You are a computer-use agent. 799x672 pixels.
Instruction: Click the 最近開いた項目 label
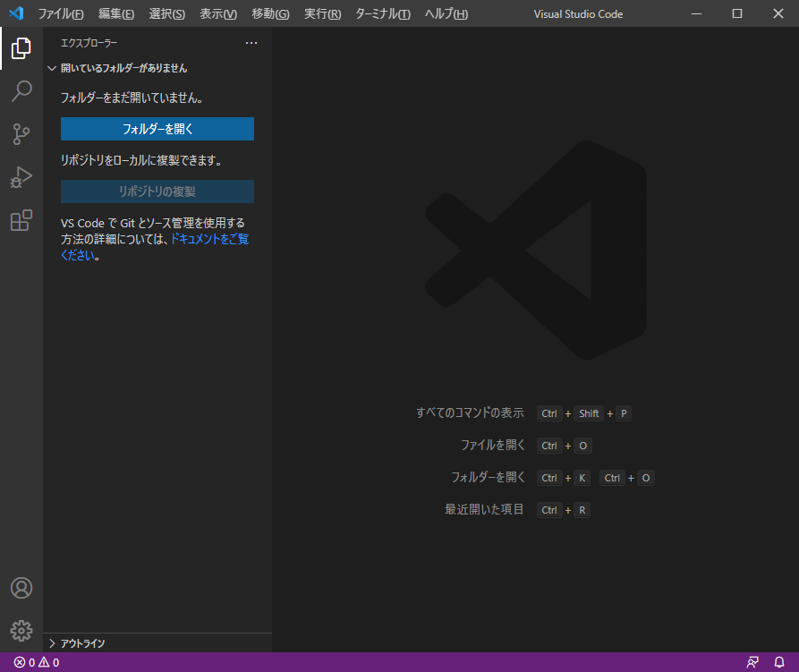(x=484, y=509)
